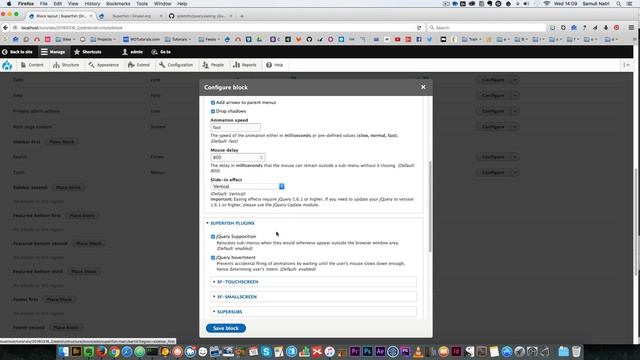Toggle Add arrows to parent menus checkbox
The width and height of the screenshot is (640, 360).
(213, 102)
